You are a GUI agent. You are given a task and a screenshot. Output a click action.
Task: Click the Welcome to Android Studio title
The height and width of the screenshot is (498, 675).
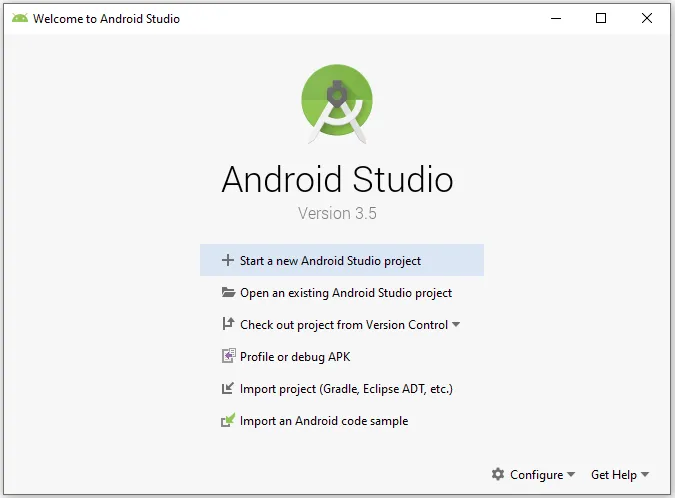106,19
